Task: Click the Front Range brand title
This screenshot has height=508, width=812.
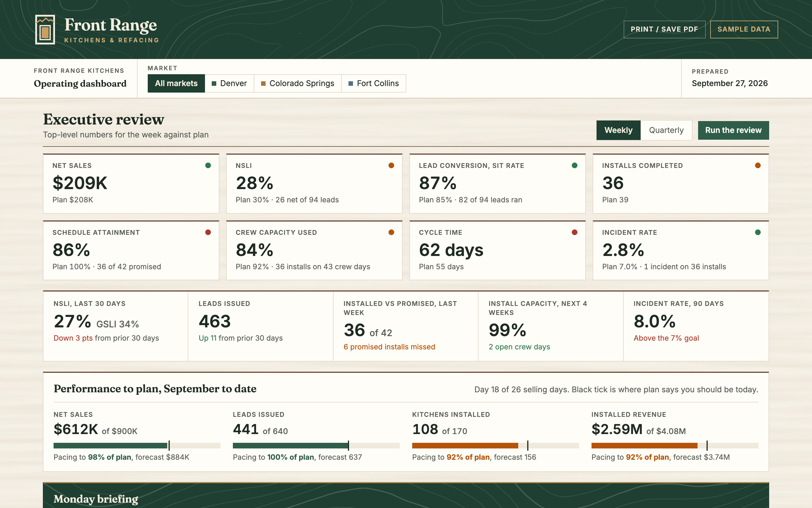Action: click(x=111, y=25)
